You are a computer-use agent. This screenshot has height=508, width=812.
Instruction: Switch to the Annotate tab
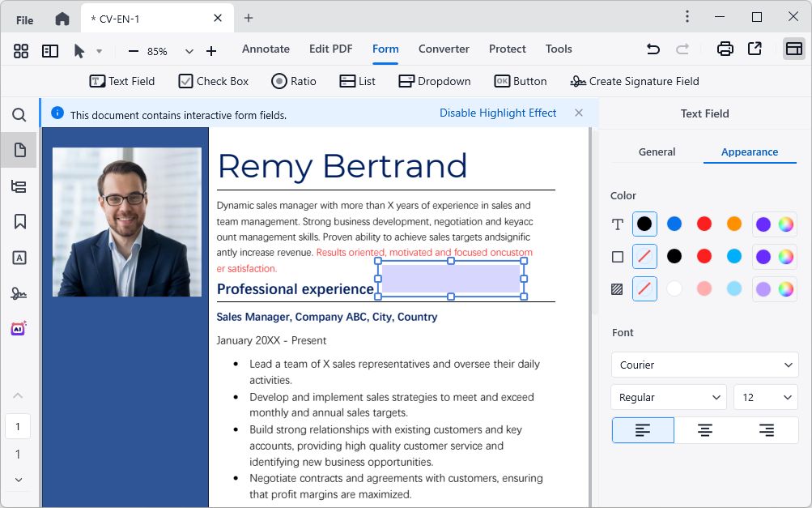(x=266, y=49)
